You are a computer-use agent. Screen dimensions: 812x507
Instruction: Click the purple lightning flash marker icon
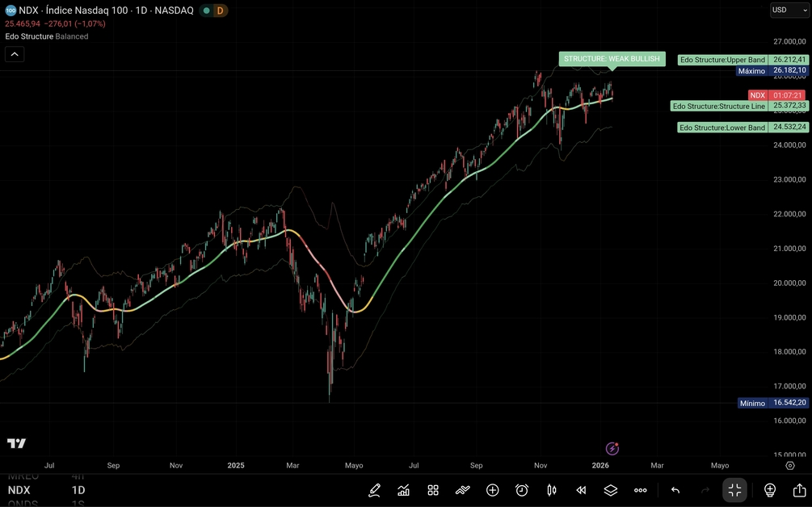pos(612,448)
